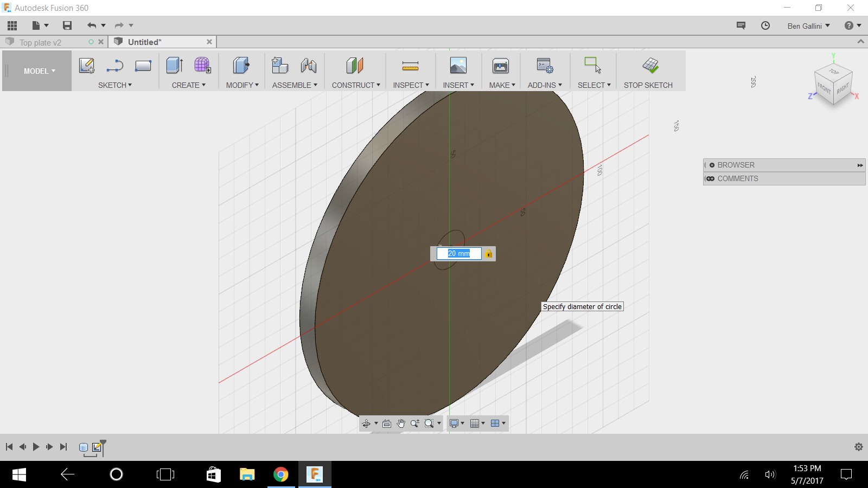Screen dimensions: 868x488
Task: Select the Extrude tool icon
Action: 175,66
